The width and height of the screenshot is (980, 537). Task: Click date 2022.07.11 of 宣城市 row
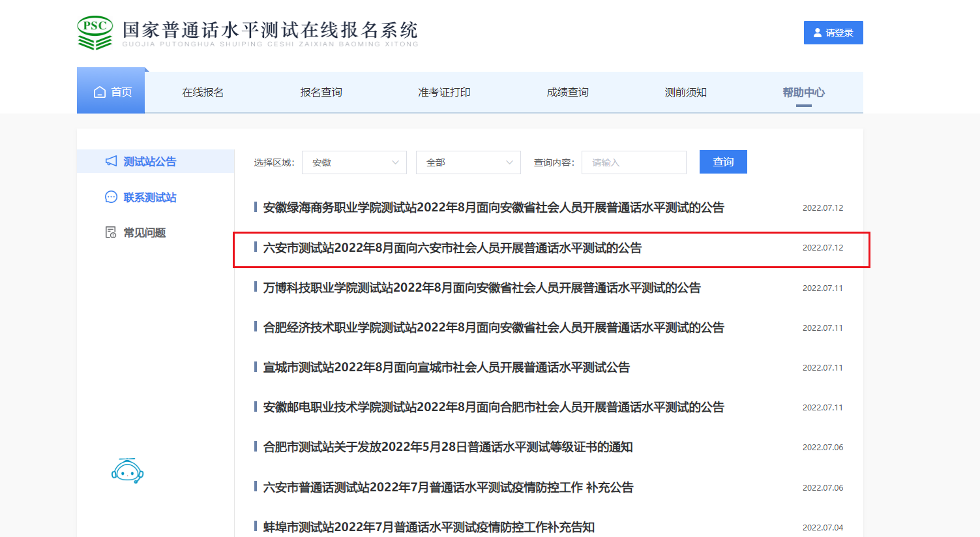tap(823, 367)
